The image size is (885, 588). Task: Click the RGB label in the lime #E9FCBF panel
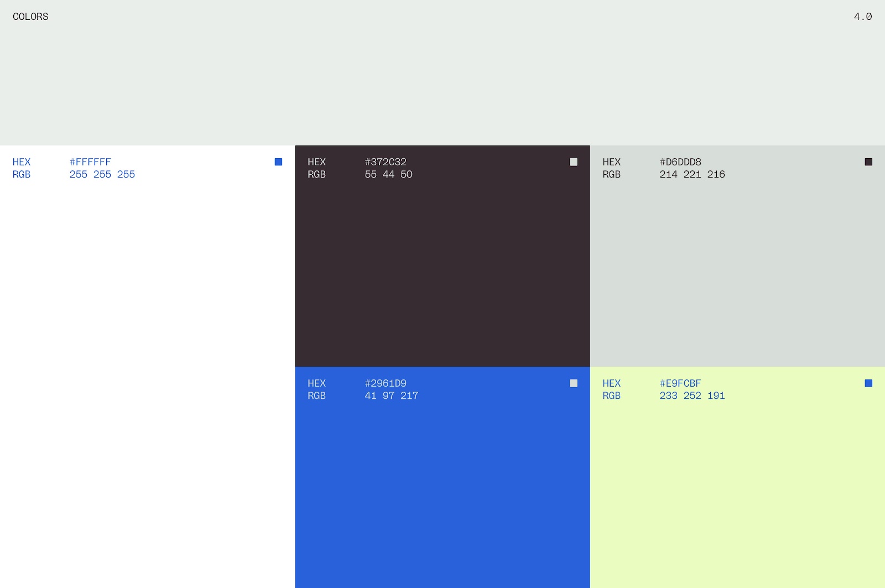click(611, 396)
